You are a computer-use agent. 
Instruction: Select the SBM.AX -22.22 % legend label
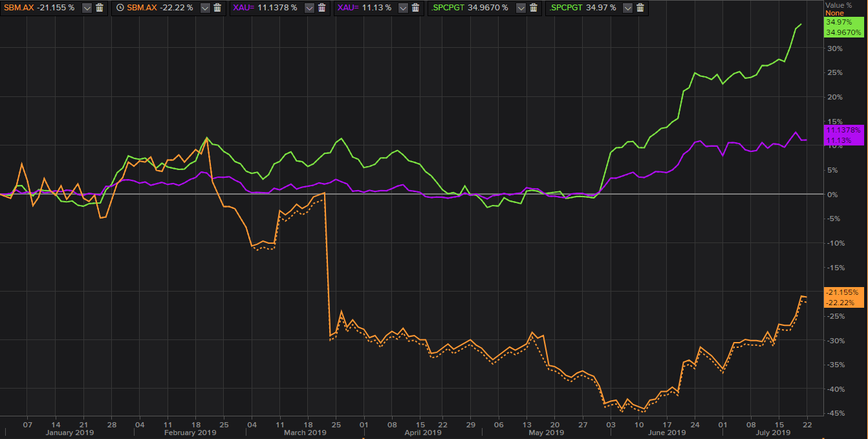point(160,8)
